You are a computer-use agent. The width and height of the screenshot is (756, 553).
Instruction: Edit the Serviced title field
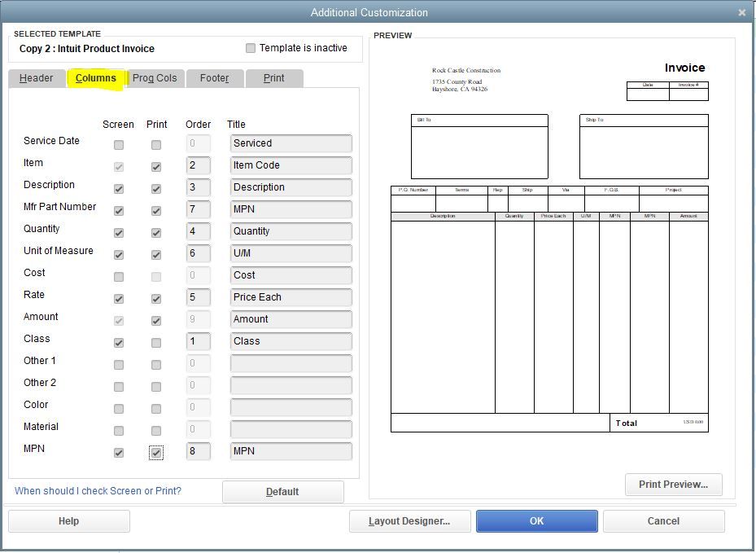click(x=291, y=143)
